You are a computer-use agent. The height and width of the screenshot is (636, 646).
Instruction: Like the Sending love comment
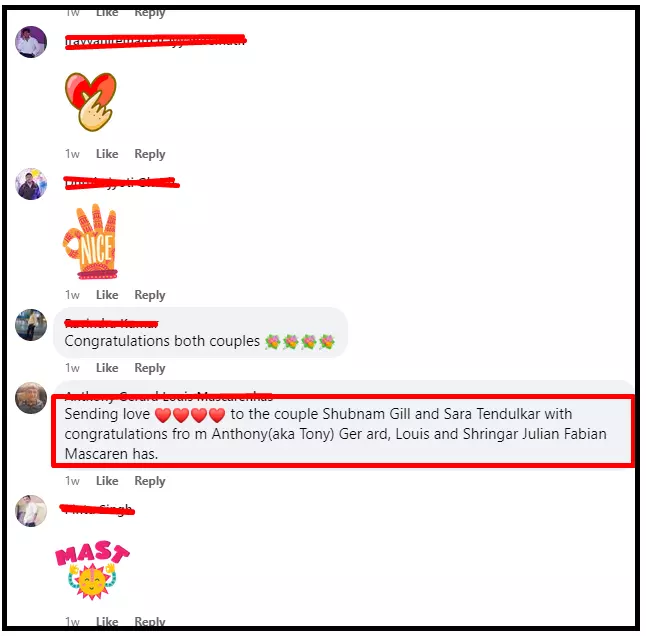(x=107, y=481)
